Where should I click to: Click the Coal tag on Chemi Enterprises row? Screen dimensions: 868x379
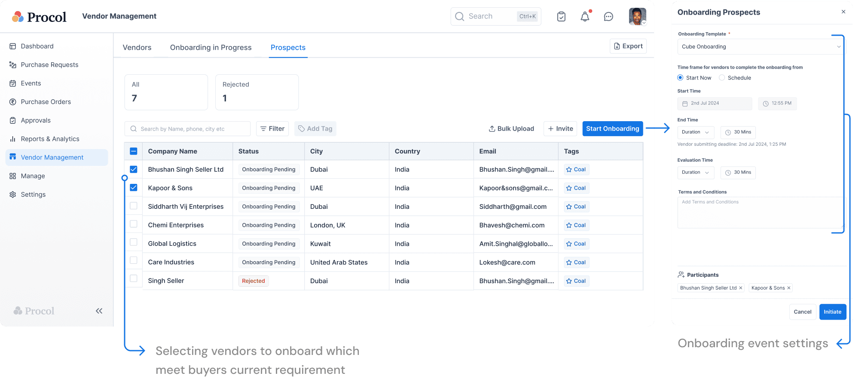576,225
